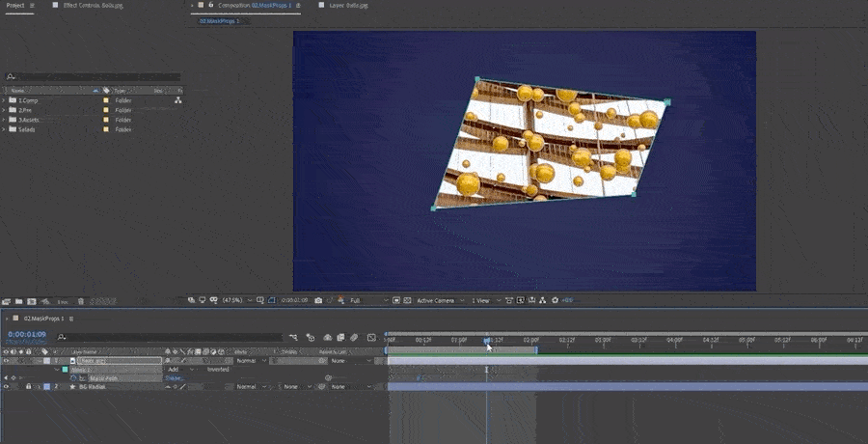Click the new folder icon in Project panel
Screen dimensions: 868x444
(x=19, y=301)
